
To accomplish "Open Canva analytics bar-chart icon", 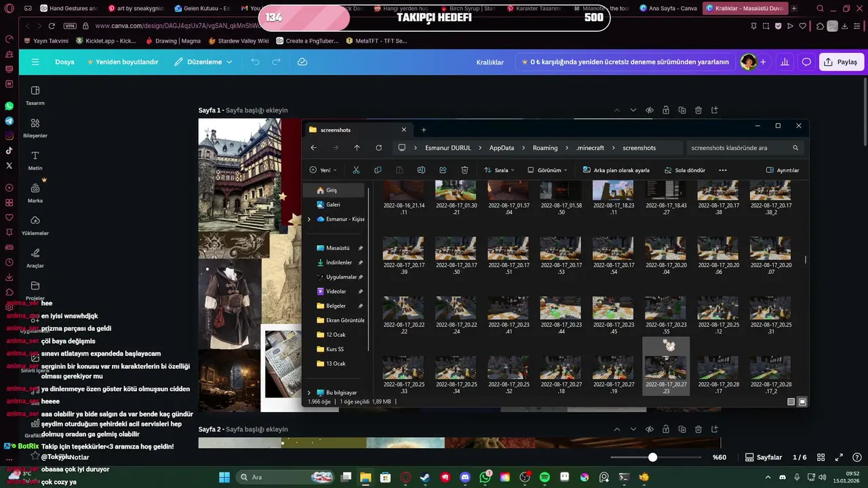I will coord(785,62).
